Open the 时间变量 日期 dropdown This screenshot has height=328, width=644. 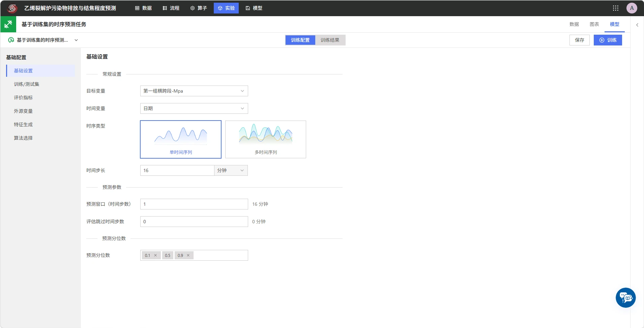tap(194, 108)
